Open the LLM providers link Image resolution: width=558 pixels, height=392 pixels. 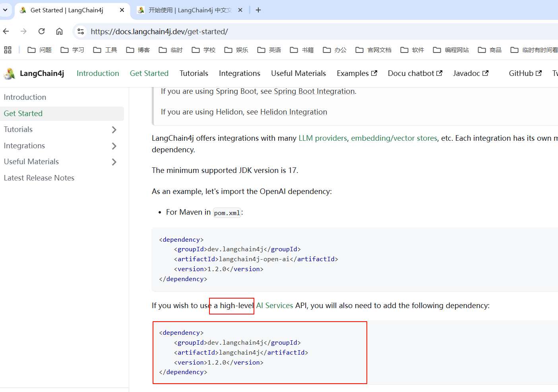coord(323,138)
